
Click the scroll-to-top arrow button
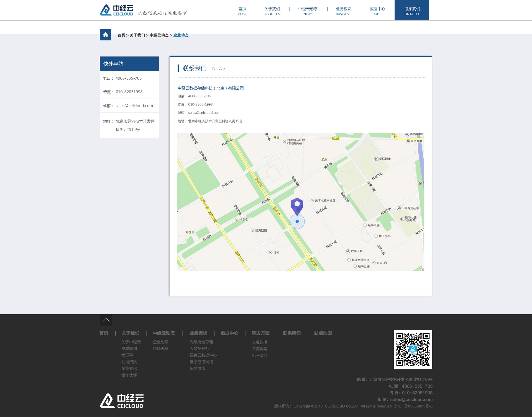click(x=106, y=320)
